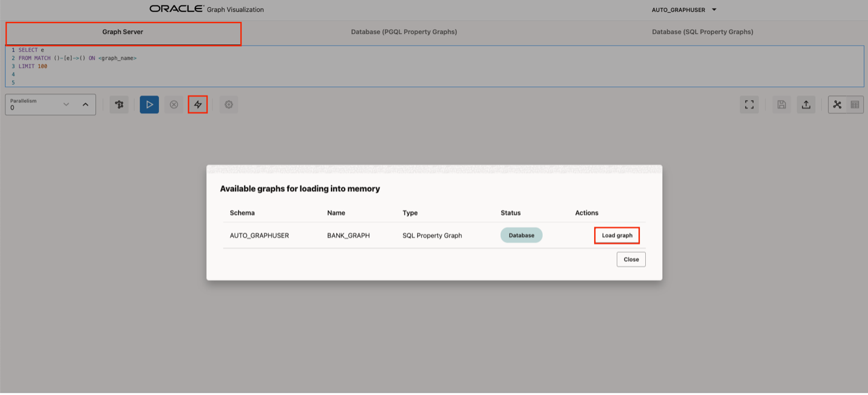Upload using the share icon
The height and width of the screenshot is (395, 868).
point(806,104)
